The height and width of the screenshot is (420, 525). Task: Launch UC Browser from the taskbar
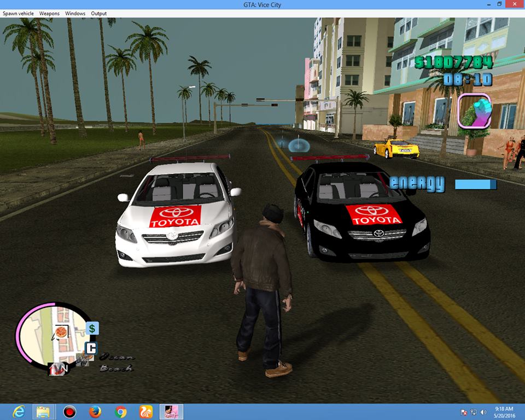tap(144, 411)
